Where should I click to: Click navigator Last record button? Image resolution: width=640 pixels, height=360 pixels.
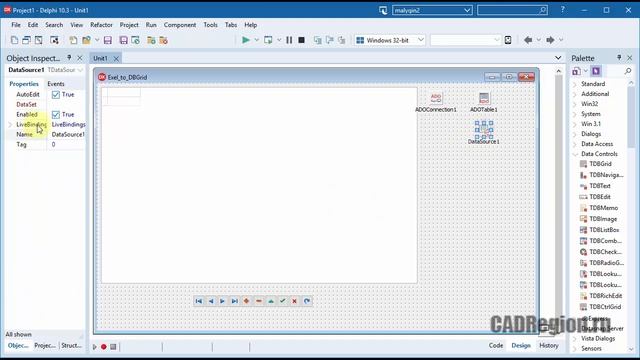click(x=235, y=301)
